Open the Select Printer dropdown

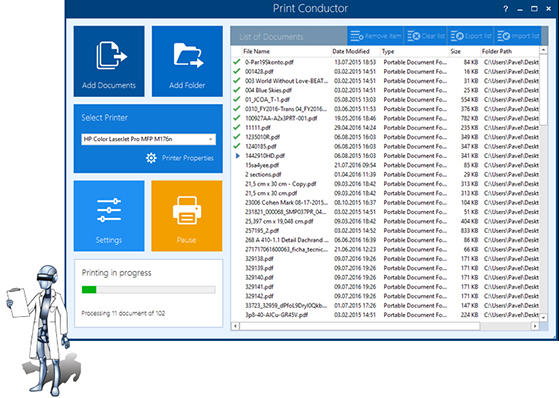click(148, 139)
